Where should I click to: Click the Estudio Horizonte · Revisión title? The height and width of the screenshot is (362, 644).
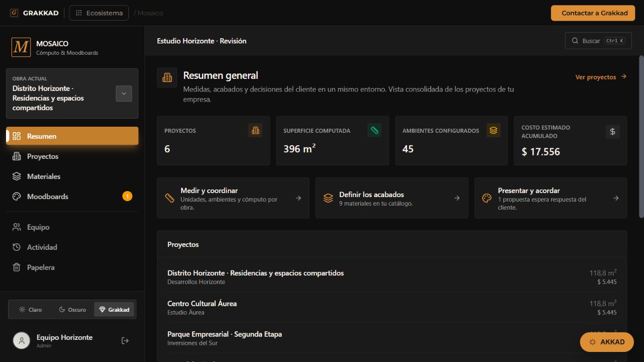point(202,41)
